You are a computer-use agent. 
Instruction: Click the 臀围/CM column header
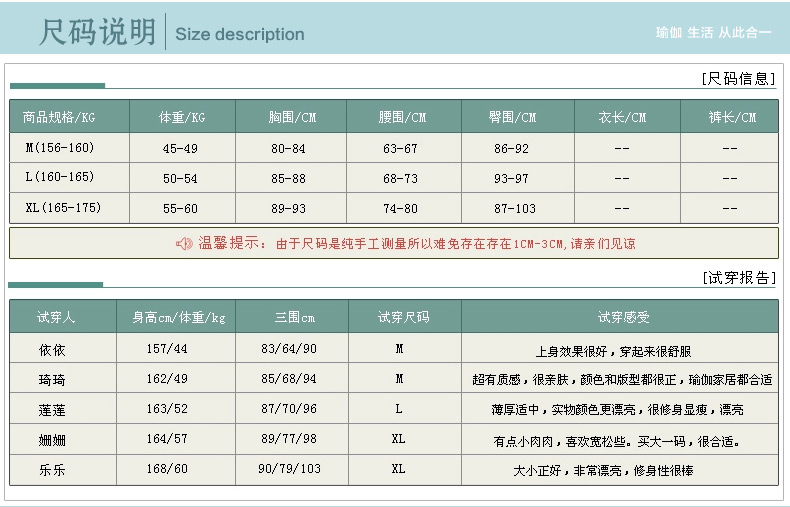point(512,117)
